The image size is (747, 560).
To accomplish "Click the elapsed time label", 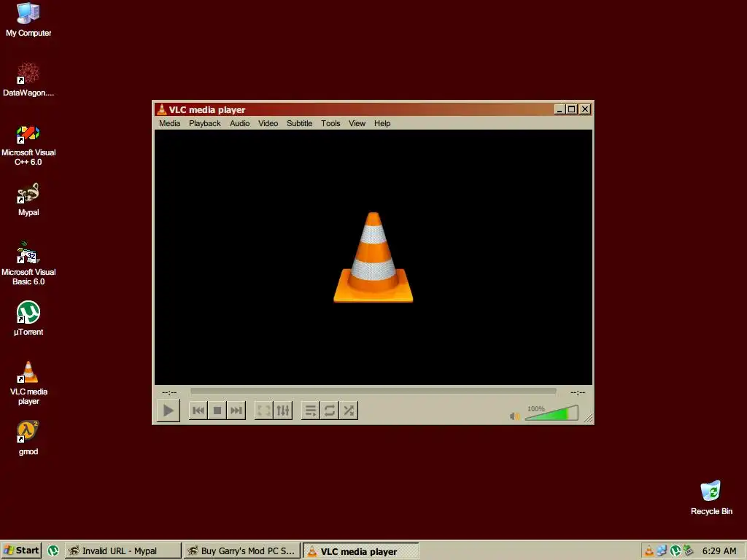I will tap(169, 392).
